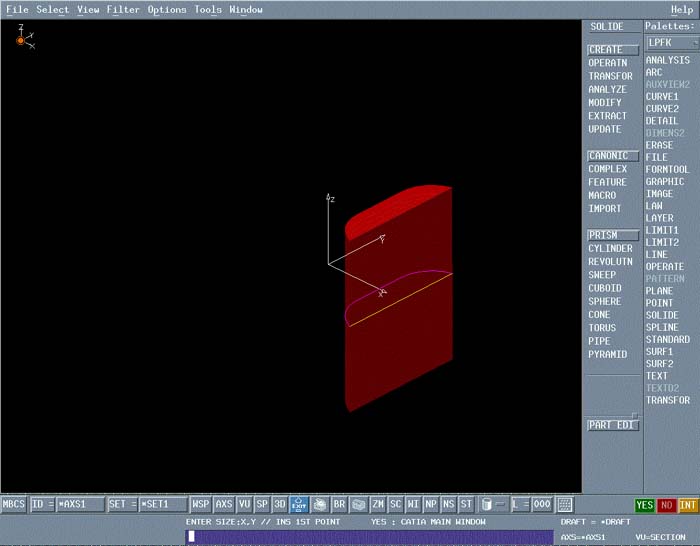Open the Filter menu
The width and height of the screenshot is (700, 546).
pyautogui.click(x=123, y=10)
